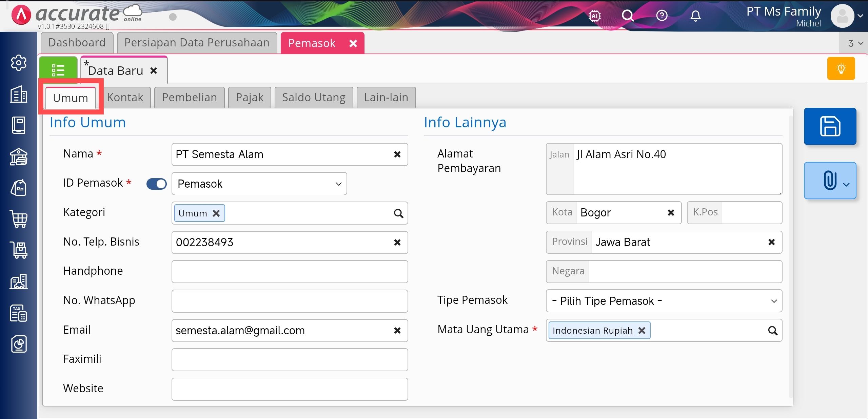Click the orange lightbulb tips icon
Image resolution: width=868 pixels, height=419 pixels.
(841, 69)
